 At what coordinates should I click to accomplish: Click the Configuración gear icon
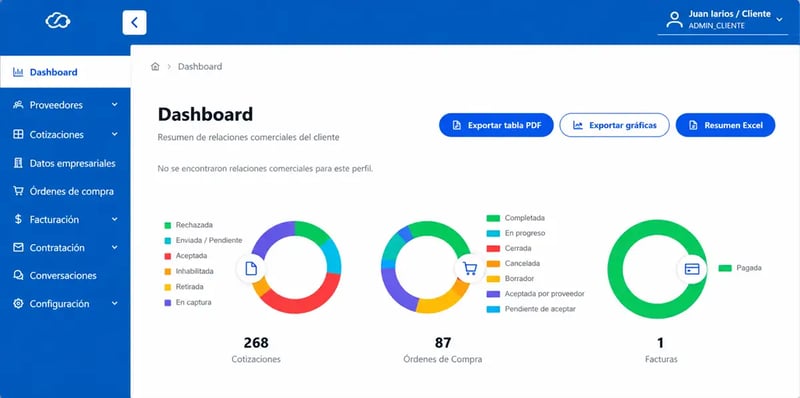coord(18,304)
